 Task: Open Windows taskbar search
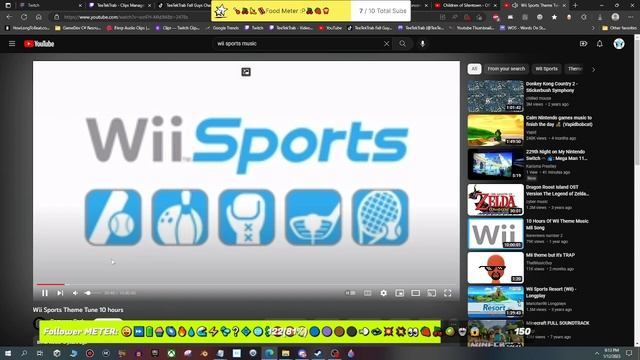24,353
